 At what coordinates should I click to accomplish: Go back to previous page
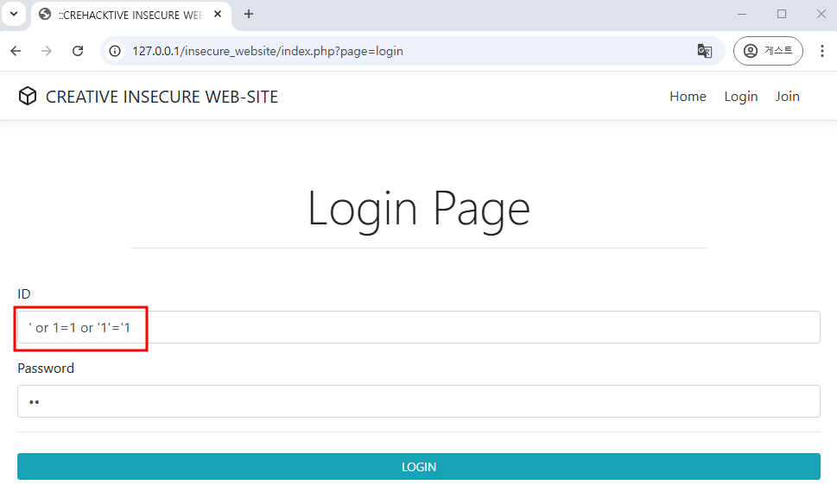pos(16,51)
